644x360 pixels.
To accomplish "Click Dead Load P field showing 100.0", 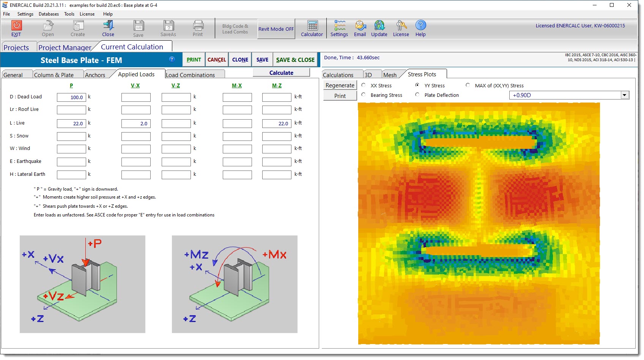I will (x=71, y=97).
